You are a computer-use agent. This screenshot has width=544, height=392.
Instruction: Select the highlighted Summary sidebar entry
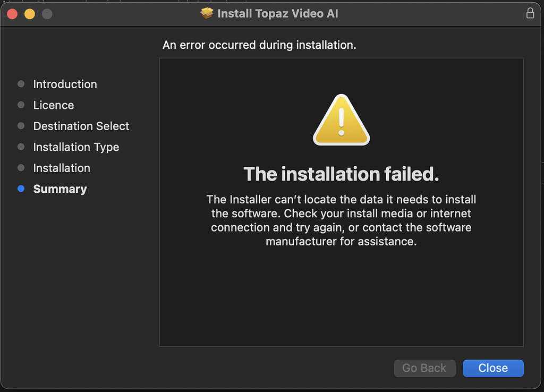click(60, 189)
